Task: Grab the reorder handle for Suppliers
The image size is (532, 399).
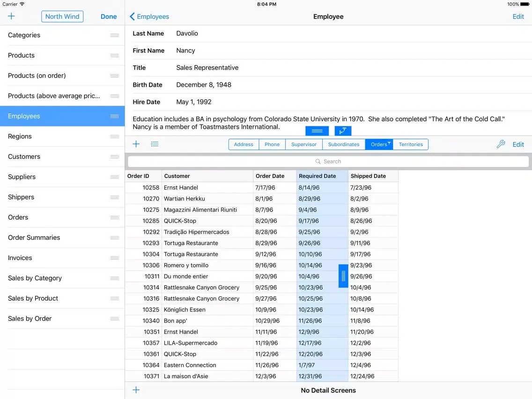Action: [114, 177]
